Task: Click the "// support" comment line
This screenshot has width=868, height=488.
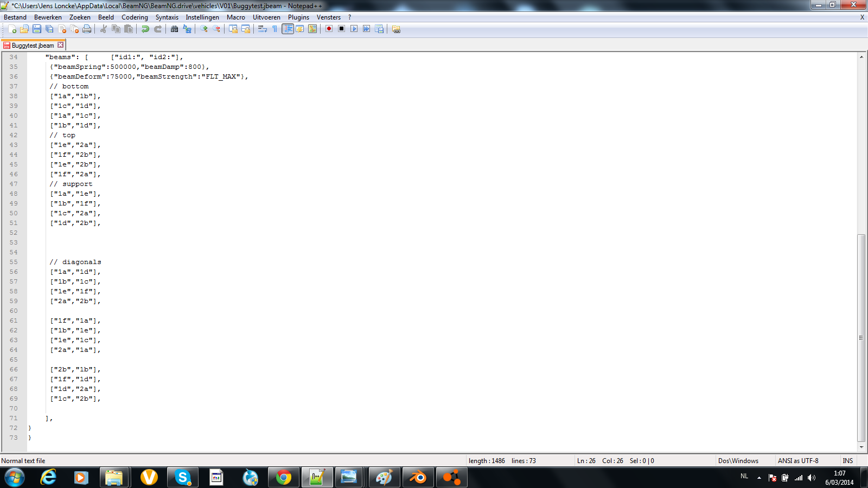Action: tap(71, 184)
